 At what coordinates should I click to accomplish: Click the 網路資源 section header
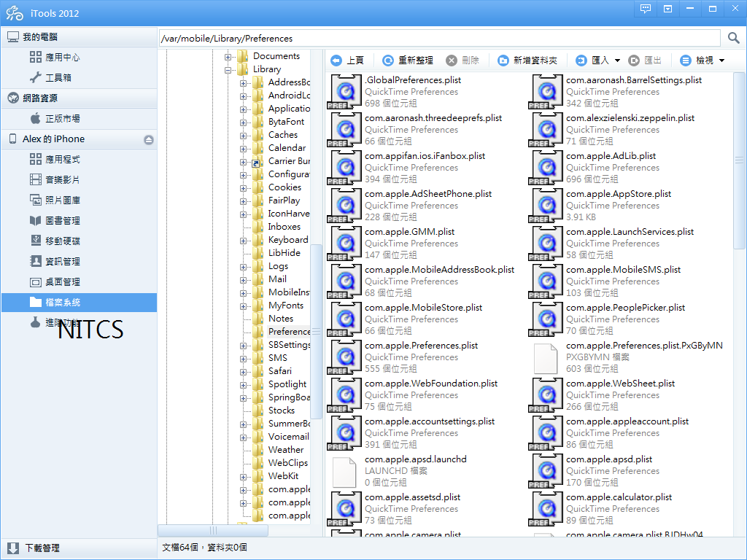pos(79,98)
